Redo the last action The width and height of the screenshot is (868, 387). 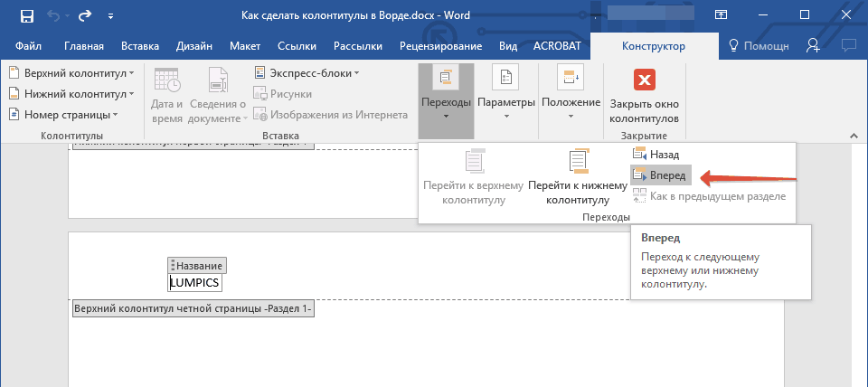85,16
